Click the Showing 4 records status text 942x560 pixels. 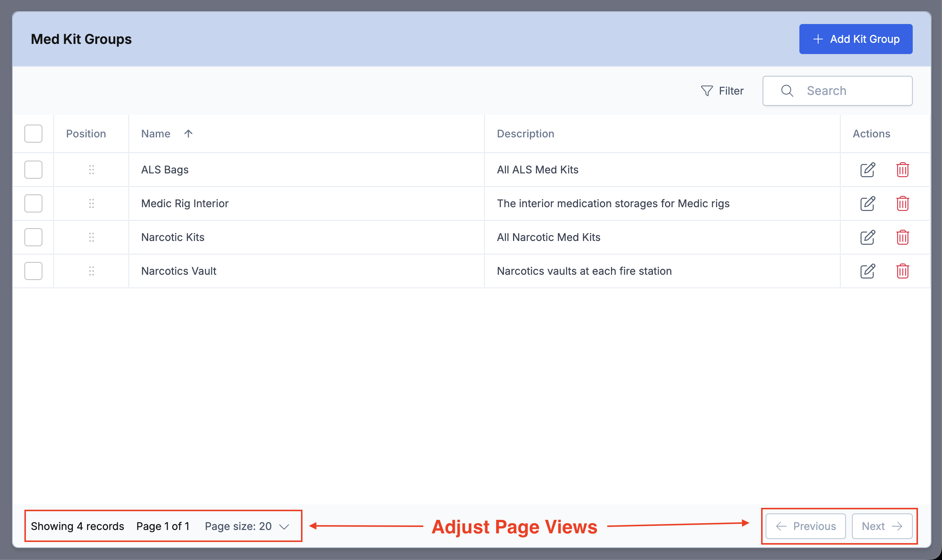coord(77,527)
